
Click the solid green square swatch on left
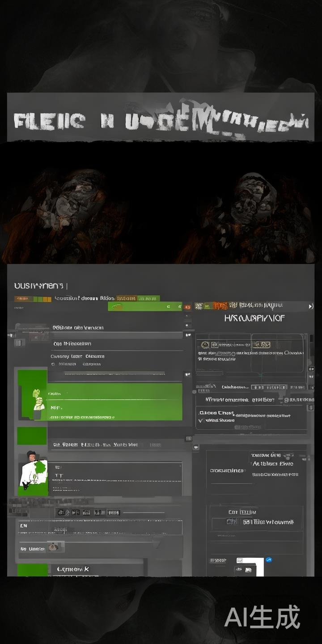click(32, 436)
